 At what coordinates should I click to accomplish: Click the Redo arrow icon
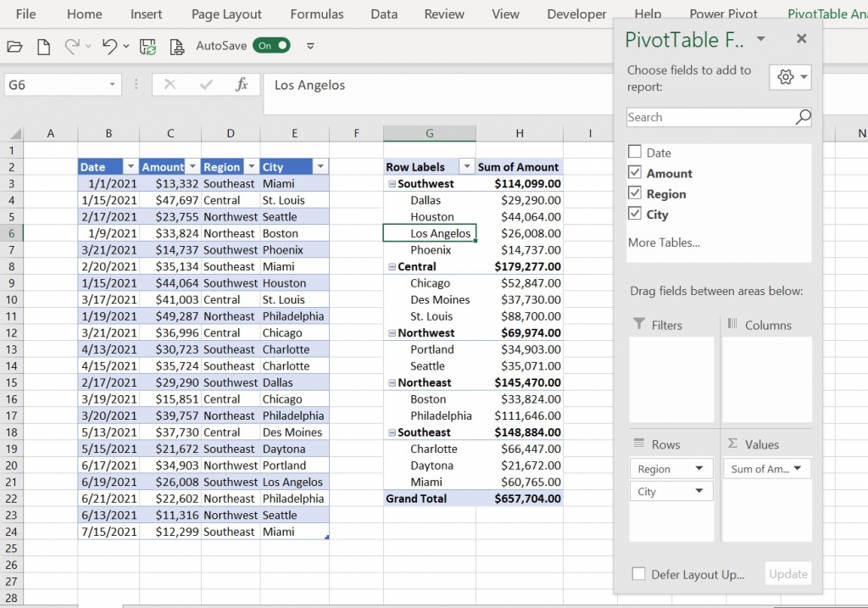(72, 47)
